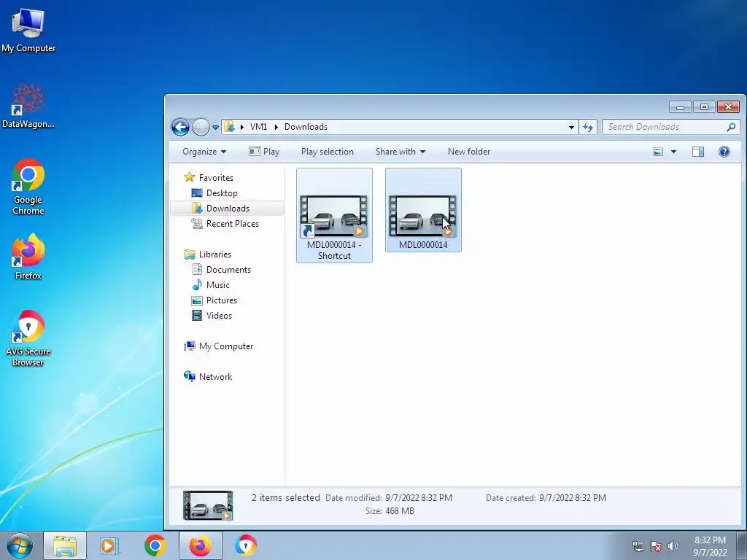
Task: Open Action Center flag icon
Action: point(656,546)
